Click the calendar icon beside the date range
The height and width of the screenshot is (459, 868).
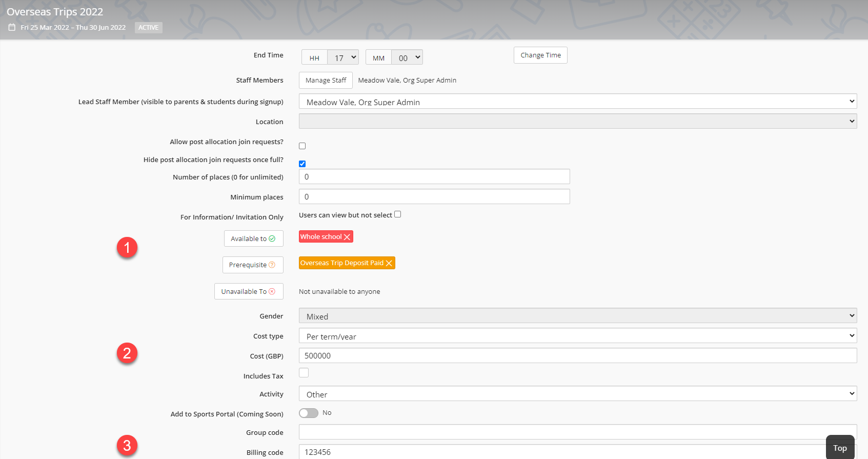click(x=12, y=27)
